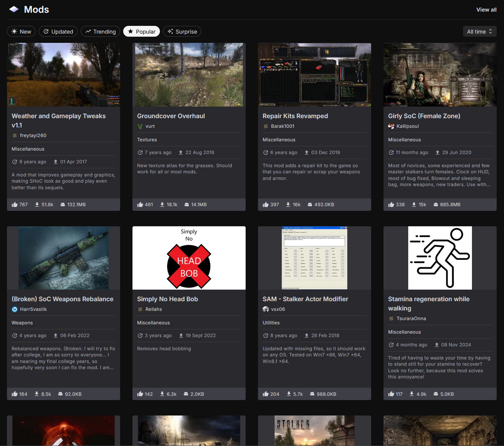Click HarrSvastik's blue avatar icon

pos(15,309)
